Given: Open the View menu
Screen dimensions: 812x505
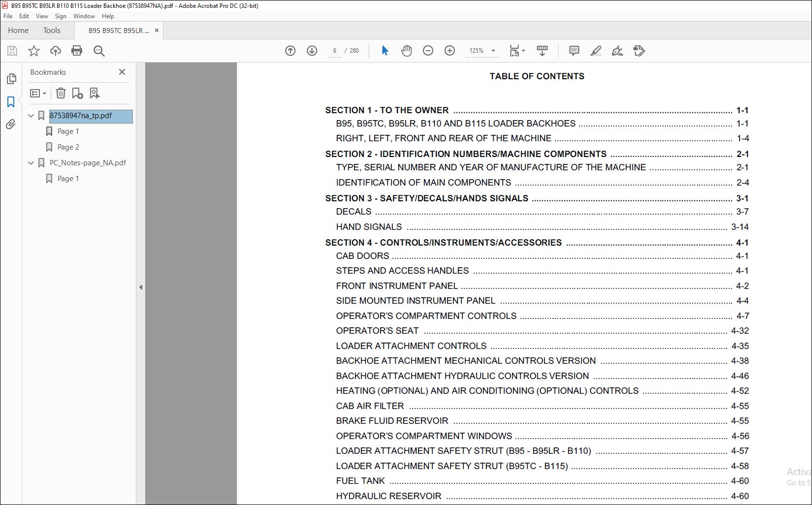Looking at the screenshot, I should [x=42, y=16].
